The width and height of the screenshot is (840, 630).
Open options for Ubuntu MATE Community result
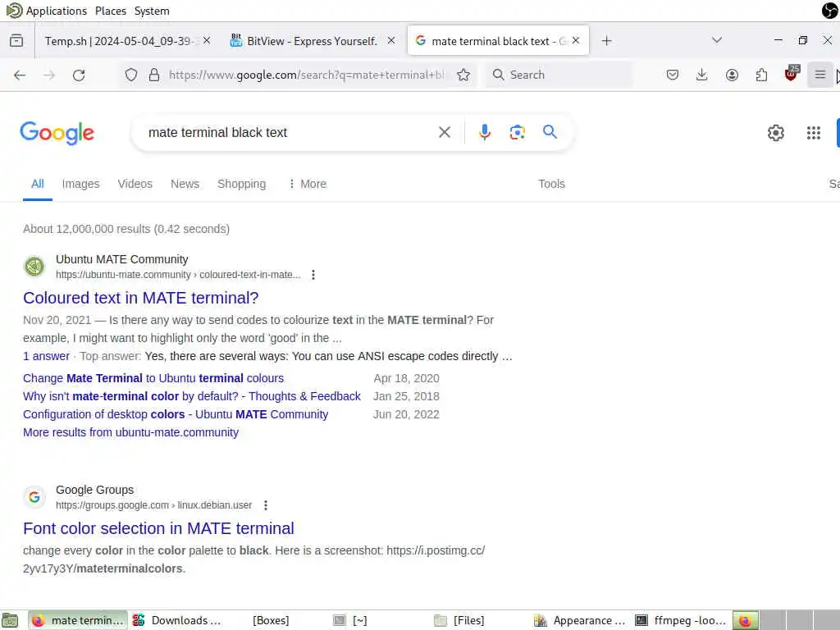coord(313,275)
